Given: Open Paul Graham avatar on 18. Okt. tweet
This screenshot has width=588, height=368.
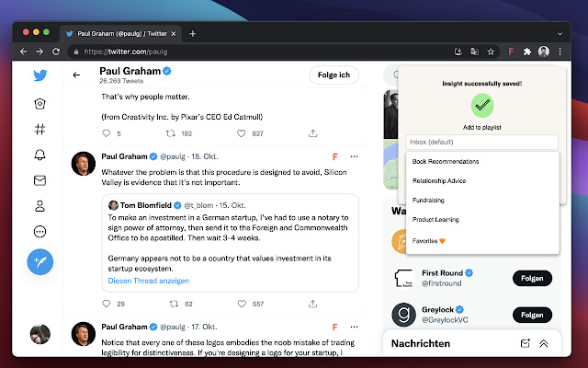Looking at the screenshot, I should point(84,164).
